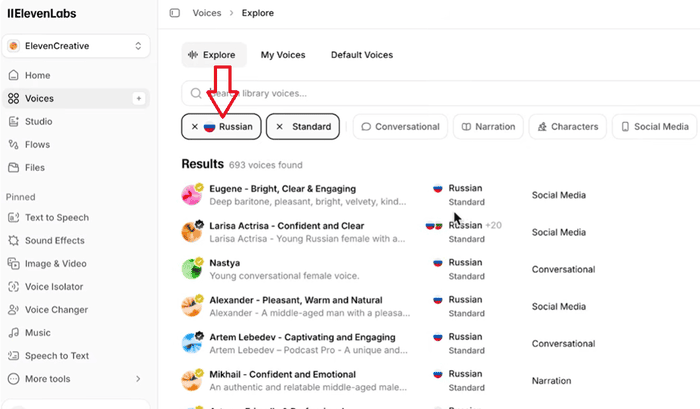Open Larisa Actrisa - Confident and Clear
Image resolution: width=700 pixels, height=409 pixels.
[x=287, y=226]
